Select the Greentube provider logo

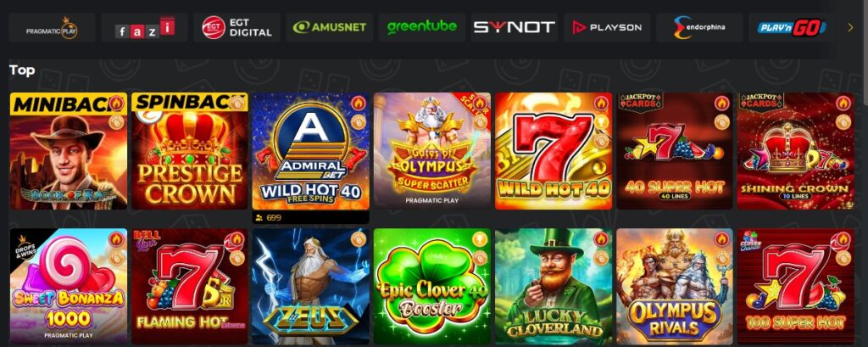(422, 28)
